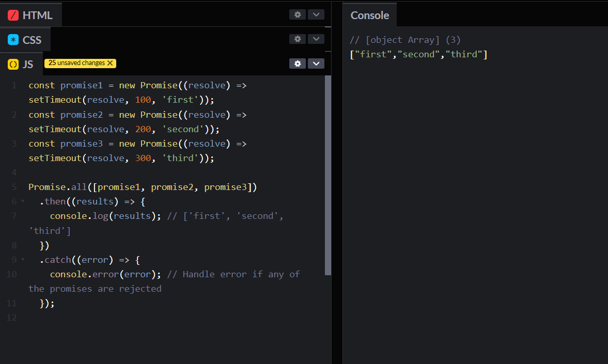Expand the JS panel dropdown chevron

tap(316, 64)
